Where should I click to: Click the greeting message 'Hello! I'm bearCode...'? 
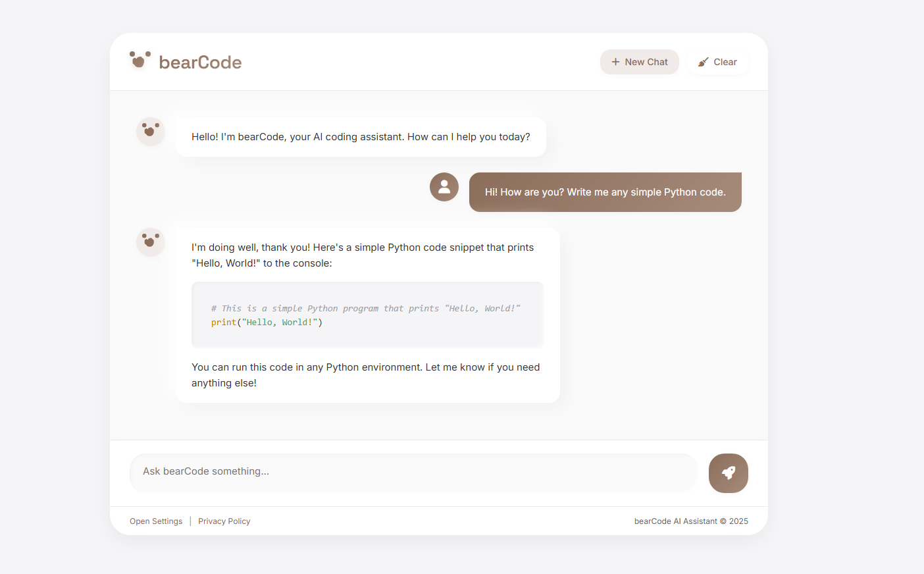click(361, 137)
